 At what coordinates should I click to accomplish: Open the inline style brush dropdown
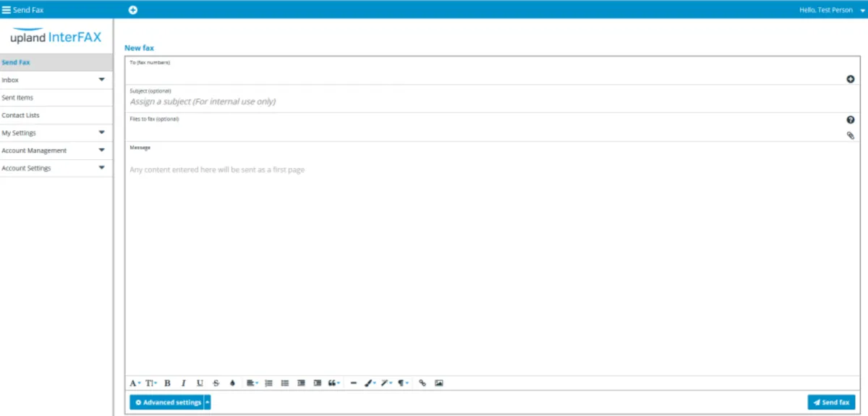[370, 383]
